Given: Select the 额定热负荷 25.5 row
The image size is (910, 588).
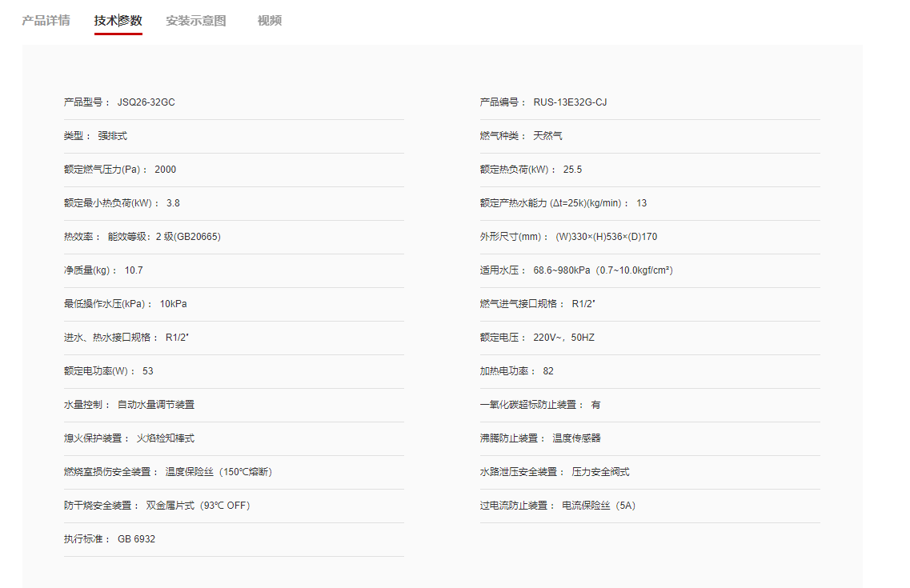Looking at the screenshot, I should click(x=650, y=170).
